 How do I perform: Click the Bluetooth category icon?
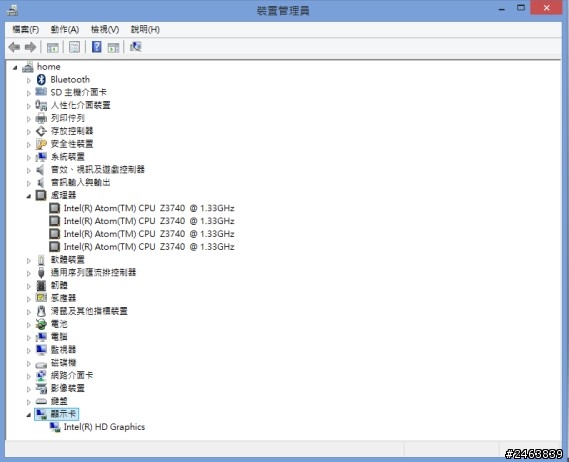tap(41, 79)
